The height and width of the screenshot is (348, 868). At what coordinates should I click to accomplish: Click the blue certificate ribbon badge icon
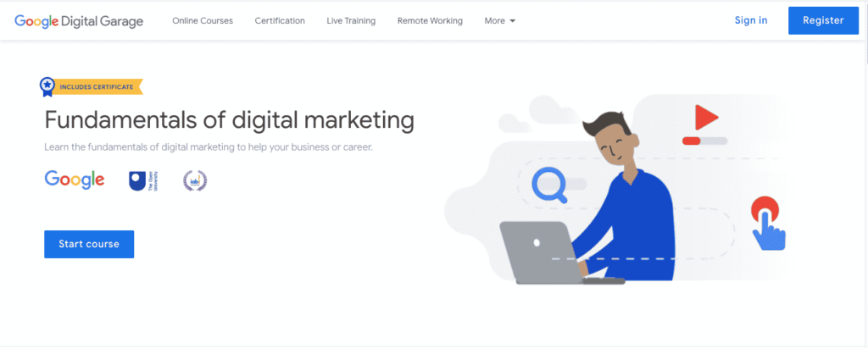[47, 87]
